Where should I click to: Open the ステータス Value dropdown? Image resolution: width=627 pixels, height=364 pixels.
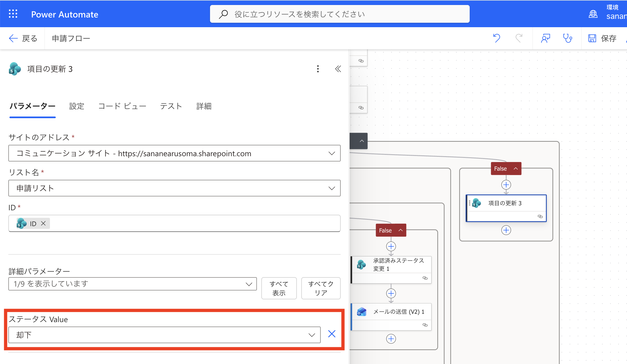[165, 335]
